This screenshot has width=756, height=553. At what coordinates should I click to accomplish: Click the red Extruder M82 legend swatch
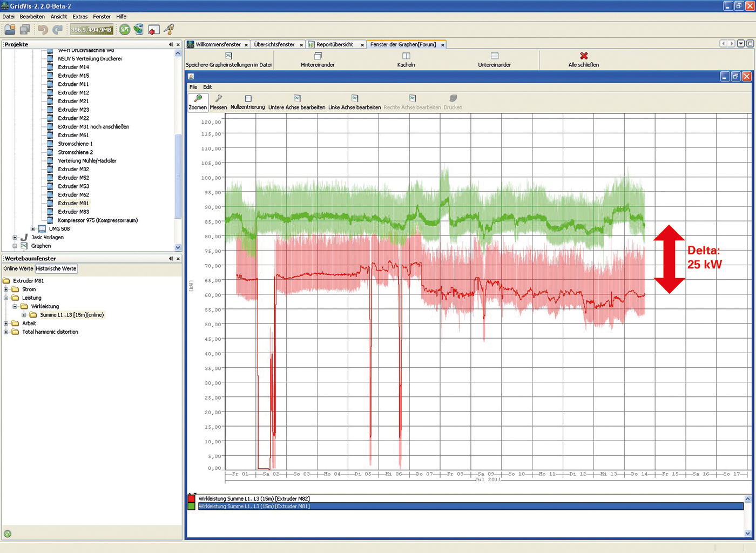pyautogui.click(x=192, y=498)
